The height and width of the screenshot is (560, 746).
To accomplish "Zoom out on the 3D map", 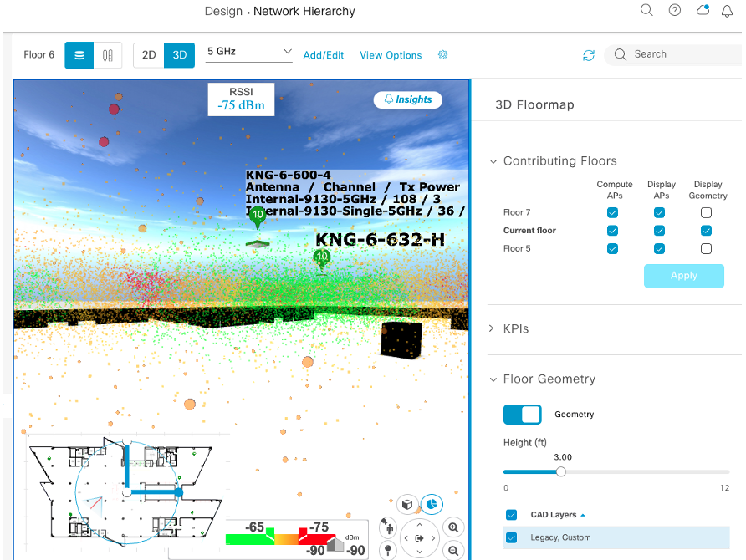I will click(453, 551).
